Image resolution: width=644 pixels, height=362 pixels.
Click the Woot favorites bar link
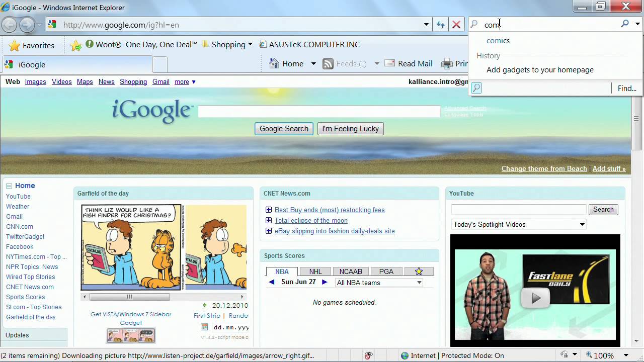(141, 45)
